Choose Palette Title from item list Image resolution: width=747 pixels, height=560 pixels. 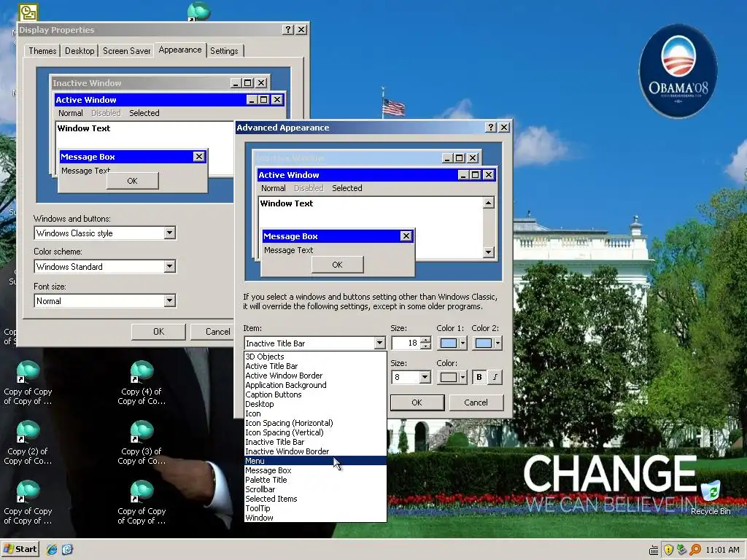315,480
